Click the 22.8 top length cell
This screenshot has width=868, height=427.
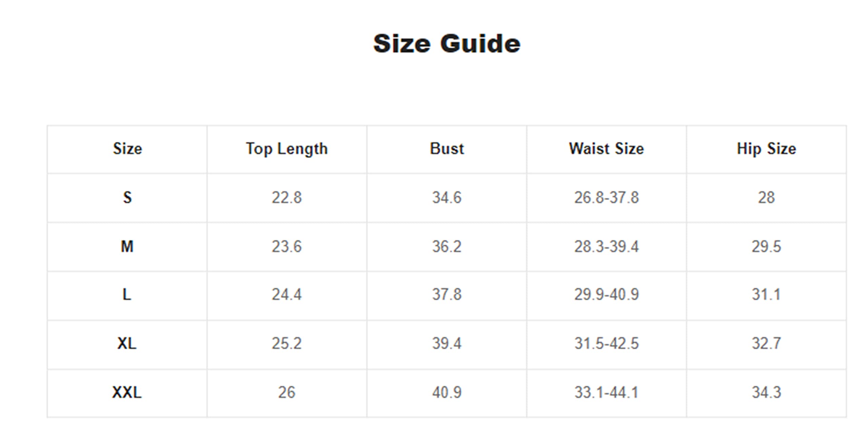click(287, 198)
